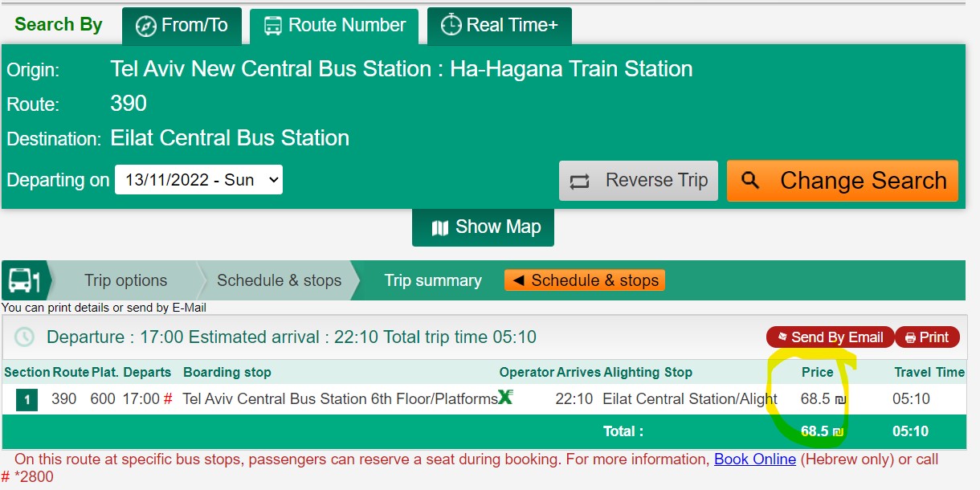980x490 pixels.
Task: Click the magnifier icon on Change Search
Action: click(x=750, y=181)
